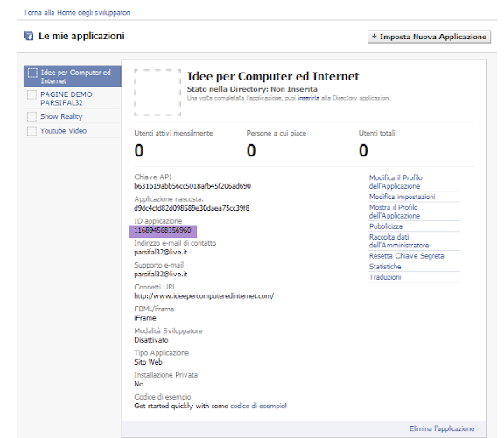Click the email under Supporto e-mail

tap(161, 274)
